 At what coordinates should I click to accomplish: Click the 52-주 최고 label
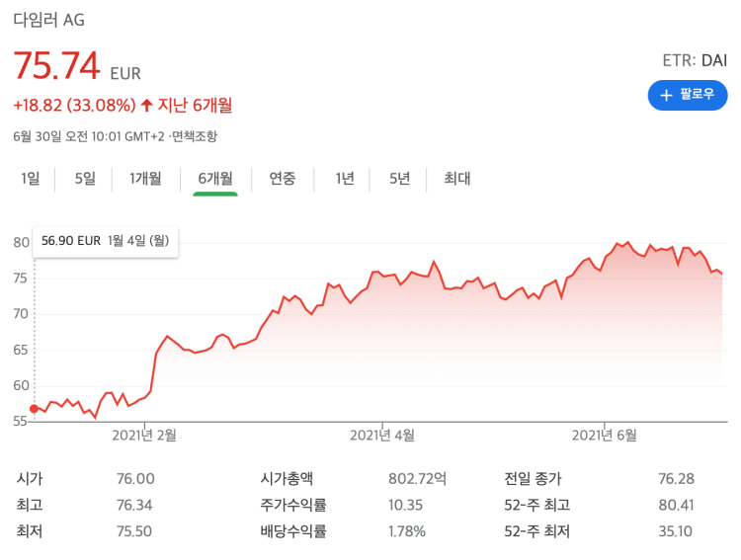point(537,505)
